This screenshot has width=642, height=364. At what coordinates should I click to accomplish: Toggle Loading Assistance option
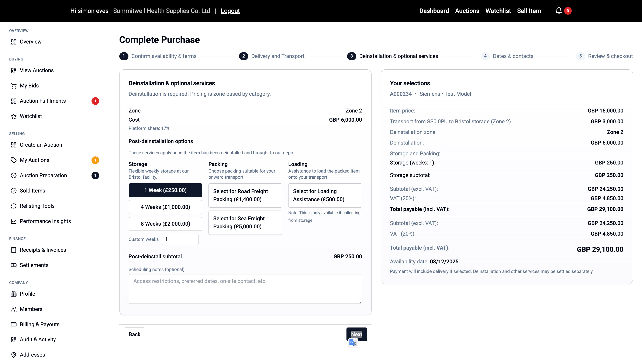[325, 195]
